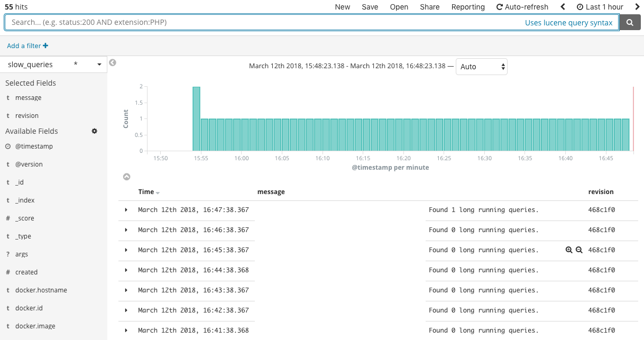
Task: Open the Reporting menu
Action: pos(468,7)
